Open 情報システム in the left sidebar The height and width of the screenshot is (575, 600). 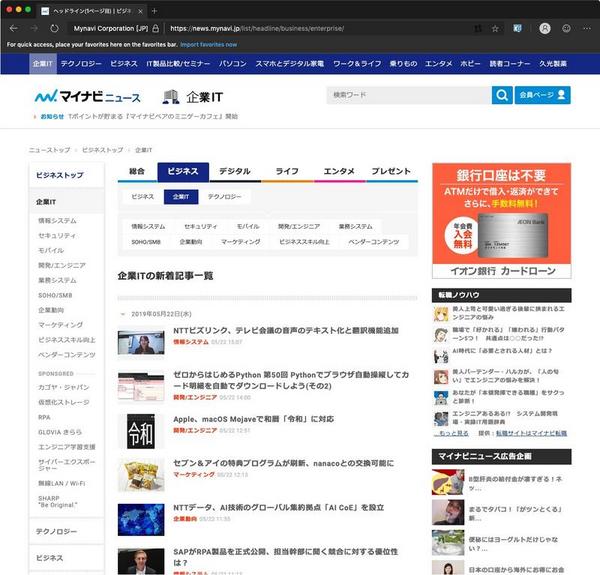(57, 221)
